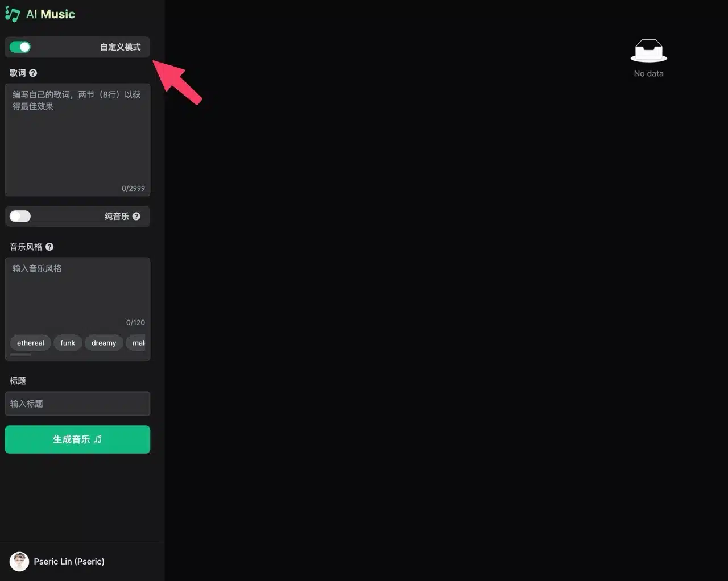Screen dimensions: 728x581
Task: Click the No data inbox icon
Action: (648, 51)
